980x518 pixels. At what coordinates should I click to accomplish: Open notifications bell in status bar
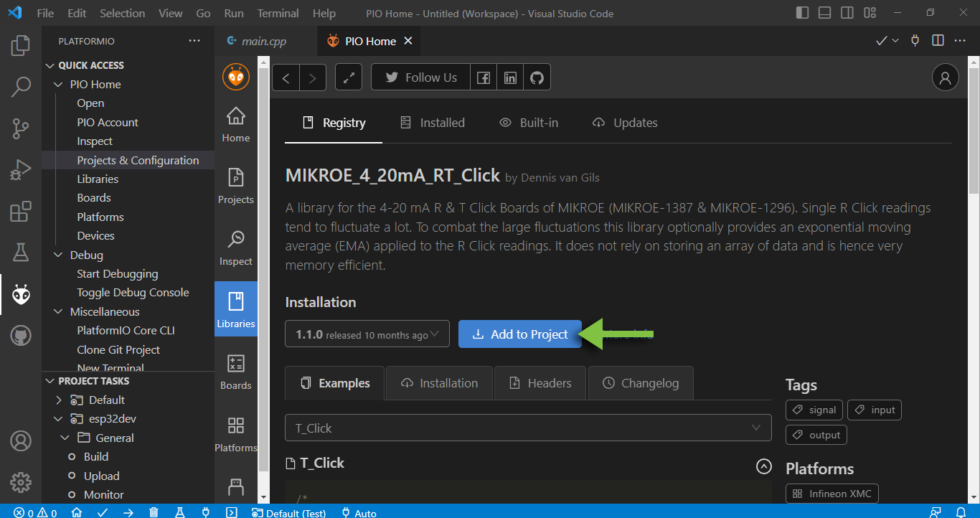(x=961, y=512)
